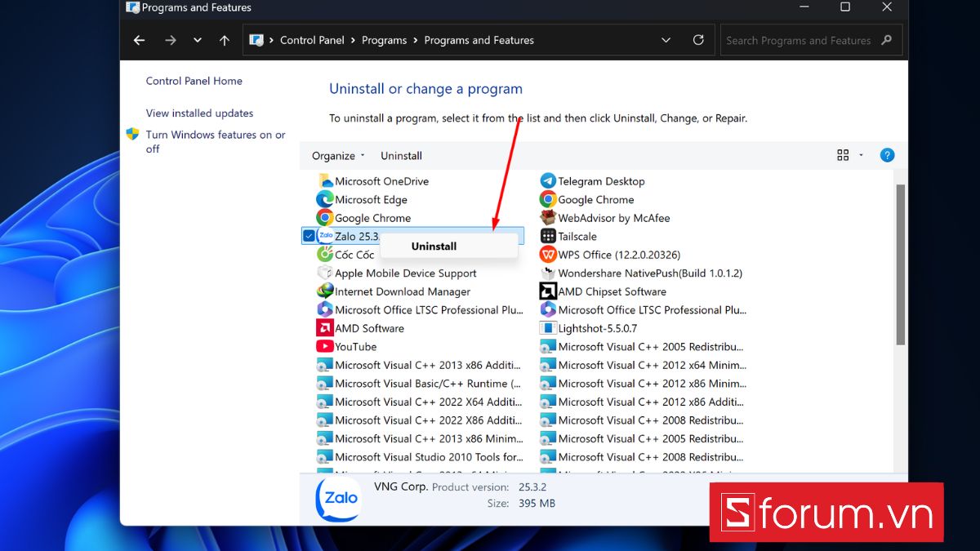Click the Lightshot-5.5.0.7 icon
Screen dimensions: 980x551
pos(548,328)
